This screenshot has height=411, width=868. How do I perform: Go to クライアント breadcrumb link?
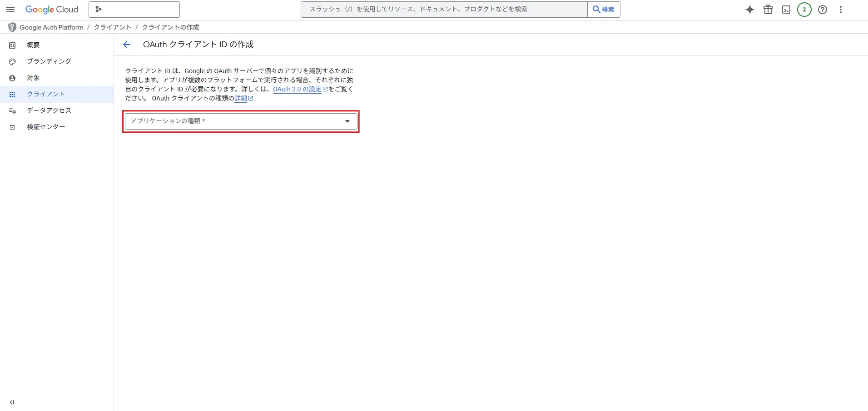(112, 27)
